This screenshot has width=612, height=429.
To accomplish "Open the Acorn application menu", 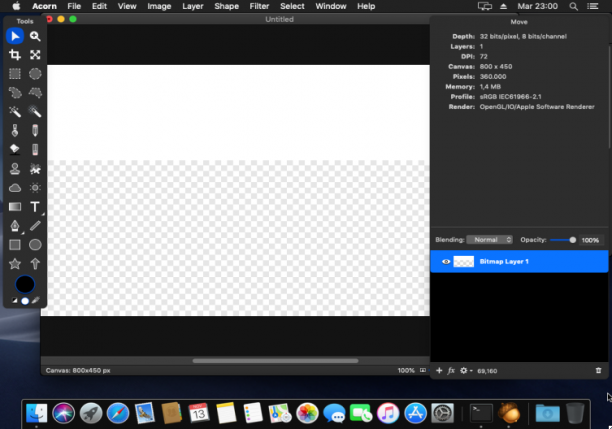I will [x=44, y=6].
